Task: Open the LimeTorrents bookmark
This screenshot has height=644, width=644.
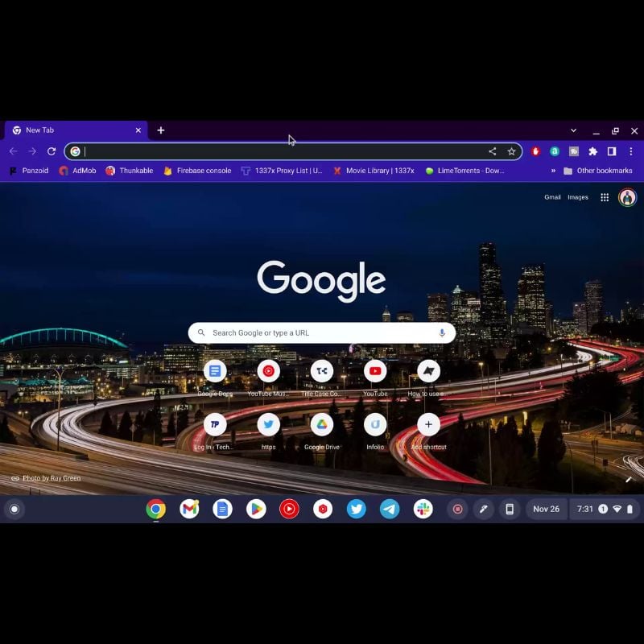Action: point(464,171)
